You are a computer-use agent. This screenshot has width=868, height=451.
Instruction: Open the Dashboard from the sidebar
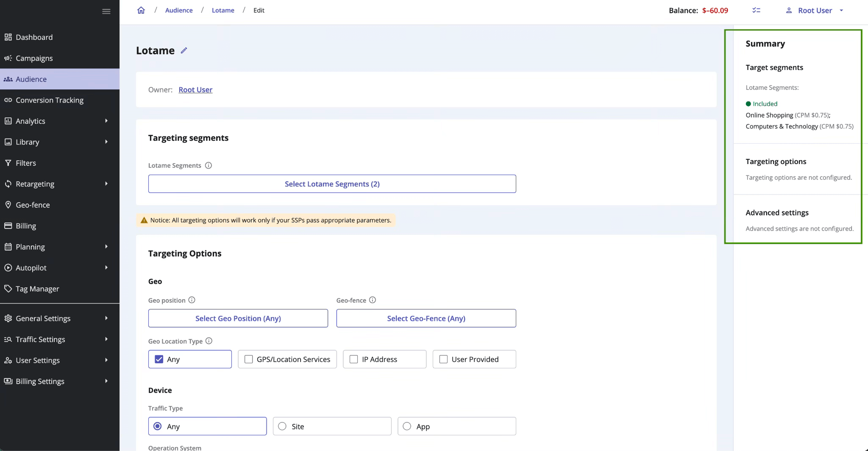[34, 37]
